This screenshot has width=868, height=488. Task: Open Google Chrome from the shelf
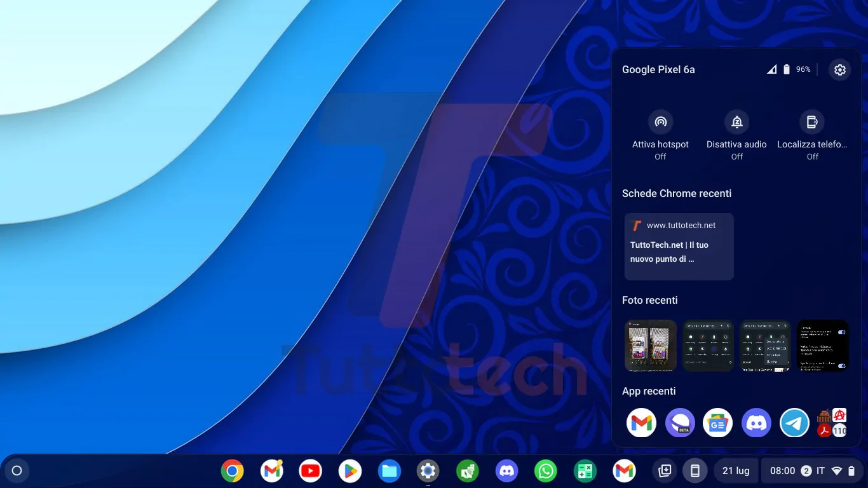[x=233, y=471]
